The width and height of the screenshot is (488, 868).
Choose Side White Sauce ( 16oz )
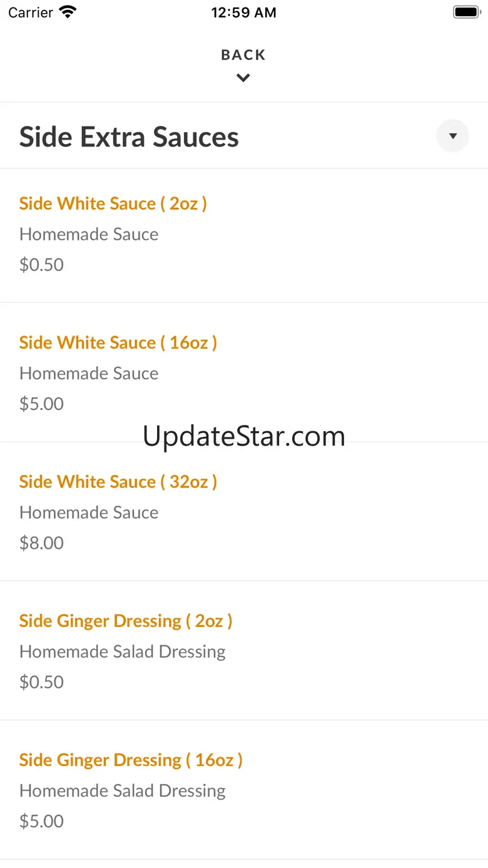point(118,342)
